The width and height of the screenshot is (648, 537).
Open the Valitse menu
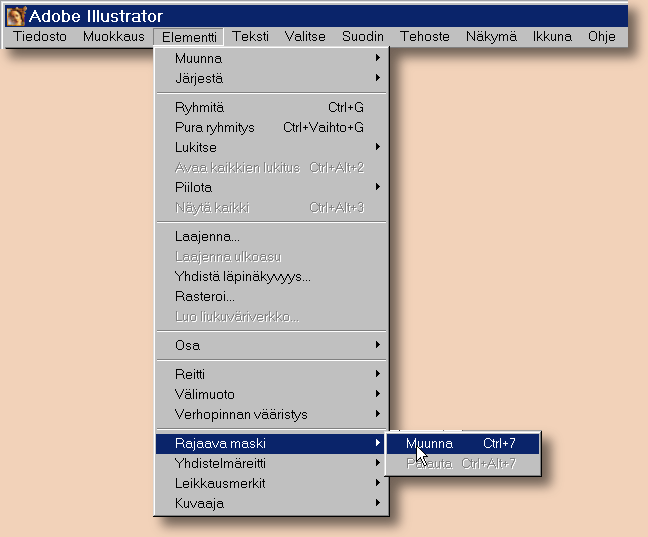[305, 37]
